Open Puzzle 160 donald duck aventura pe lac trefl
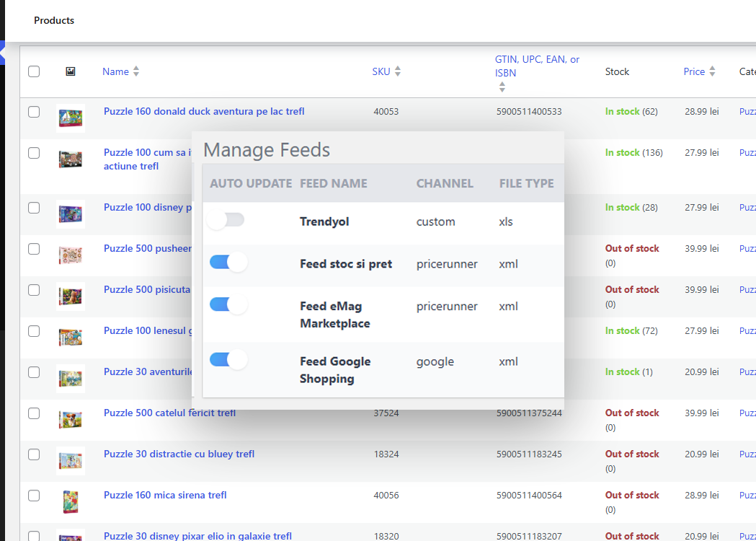Screen dimensions: 756x541 click(204, 112)
